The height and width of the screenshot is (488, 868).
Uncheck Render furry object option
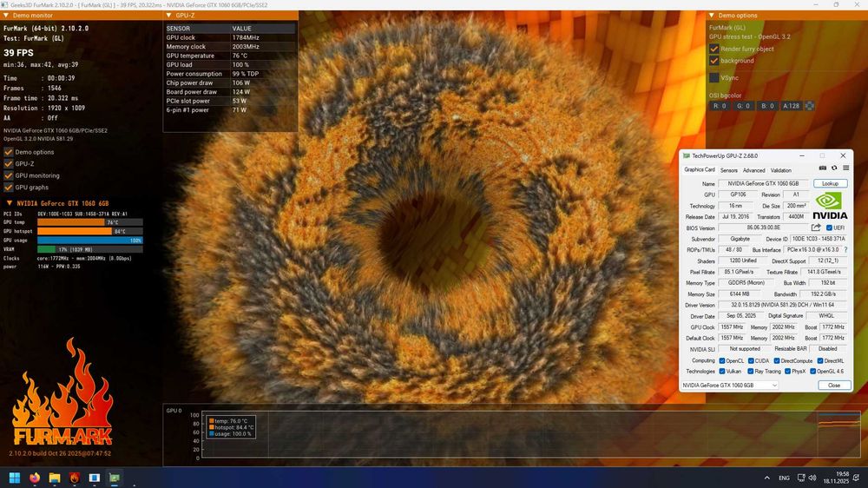[x=714, y=49]
